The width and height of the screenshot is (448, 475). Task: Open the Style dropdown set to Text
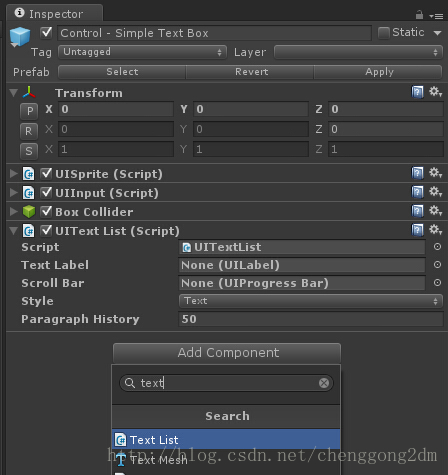(311, 301)
